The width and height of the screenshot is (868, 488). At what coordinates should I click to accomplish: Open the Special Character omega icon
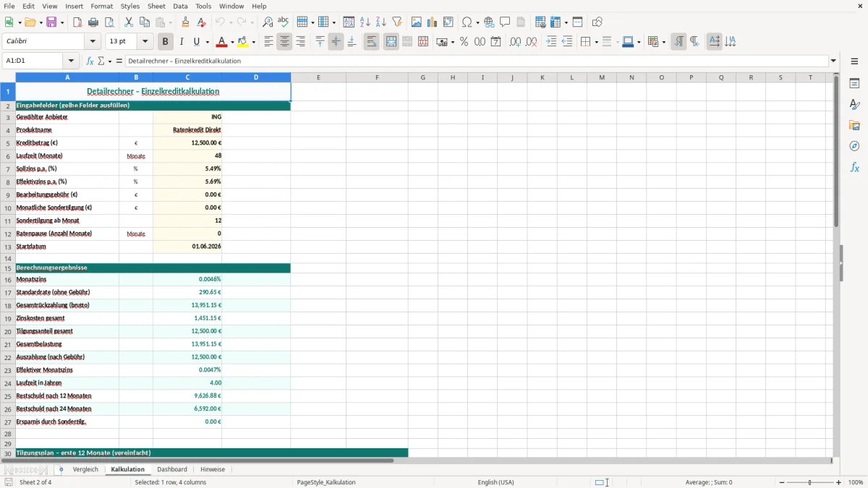tap(467, 22)
